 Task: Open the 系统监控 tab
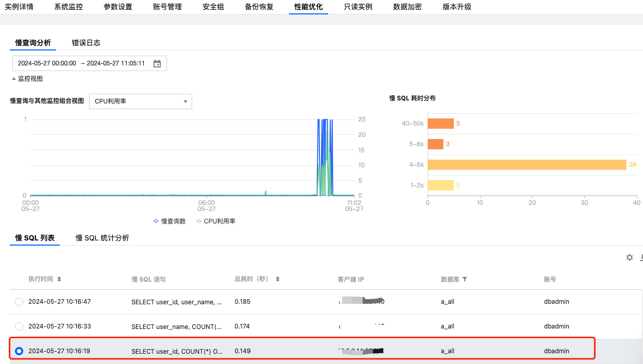[x=69, y=7]
